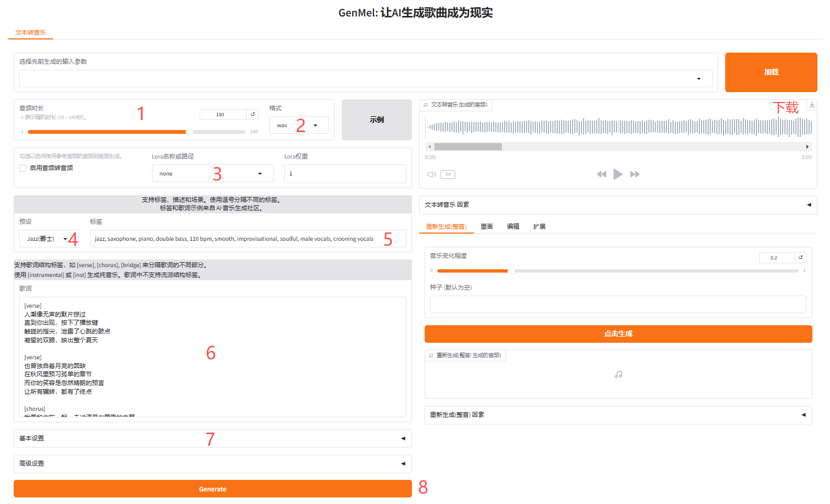The width and height of the screenshot is (830, 504).
Task: Download the generated audio file
Action: [812, 105]
